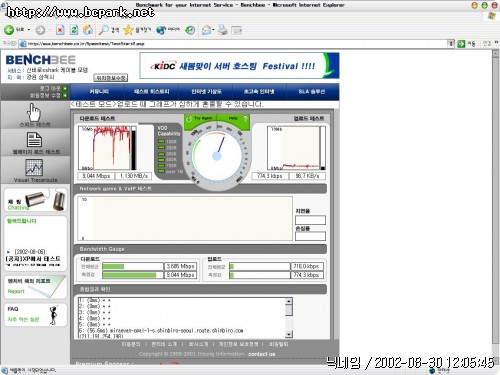
Task: Click the Network game & VoIP test header
Action: pos(115,189)
